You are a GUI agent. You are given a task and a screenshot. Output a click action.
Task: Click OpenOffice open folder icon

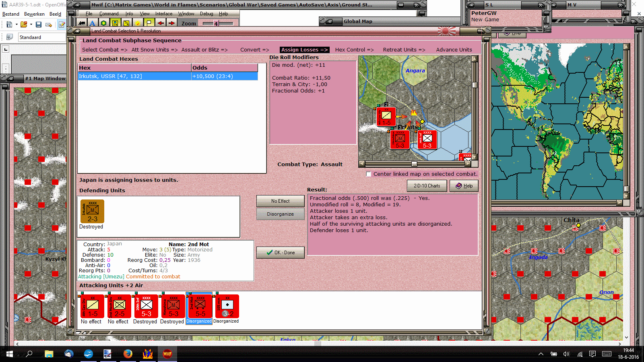(x=24, y=25)
